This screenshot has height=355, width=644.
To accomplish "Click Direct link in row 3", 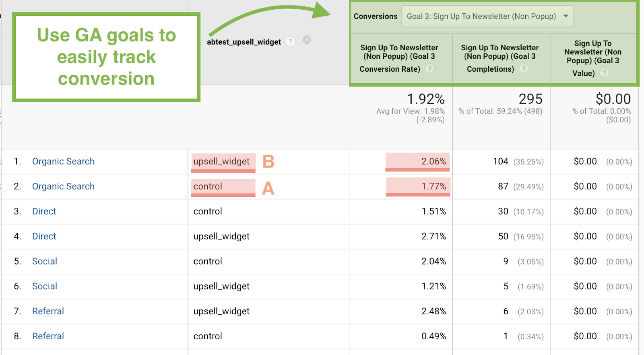I will pos(44,211).
